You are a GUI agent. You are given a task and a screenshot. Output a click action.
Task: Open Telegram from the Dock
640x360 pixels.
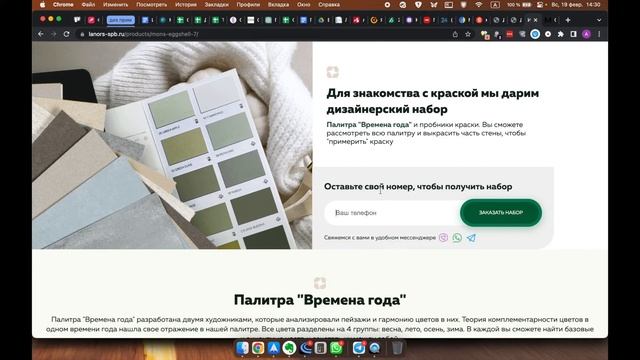359,348
